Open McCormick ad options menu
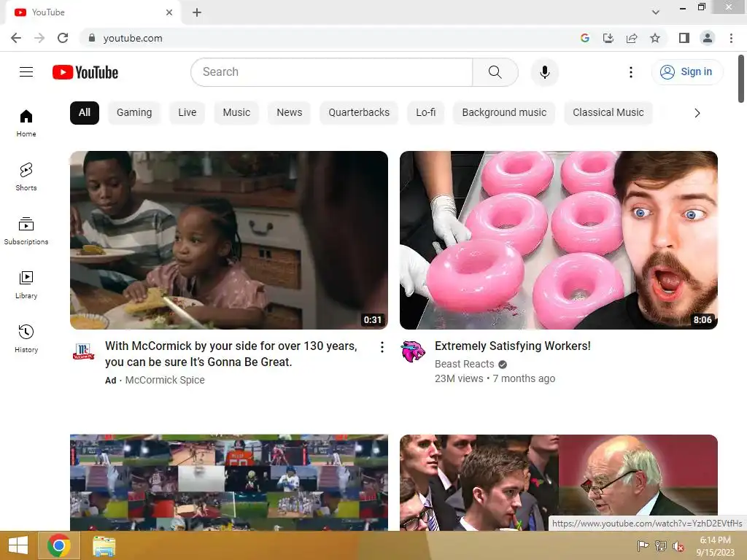Screen dimensions: 747x560 [382, 347]
